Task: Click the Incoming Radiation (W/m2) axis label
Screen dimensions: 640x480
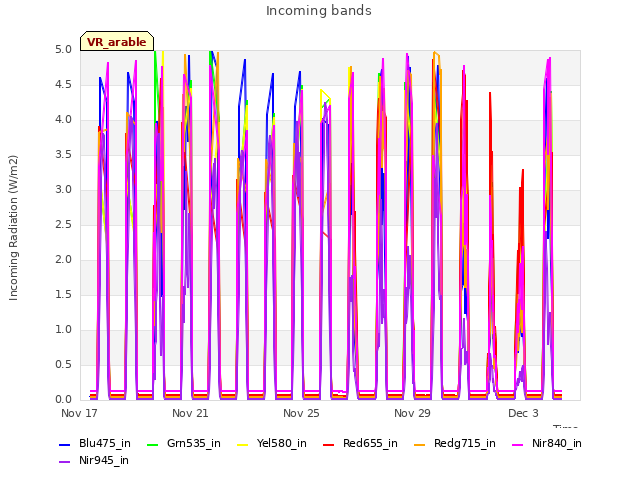Action: 13,228
